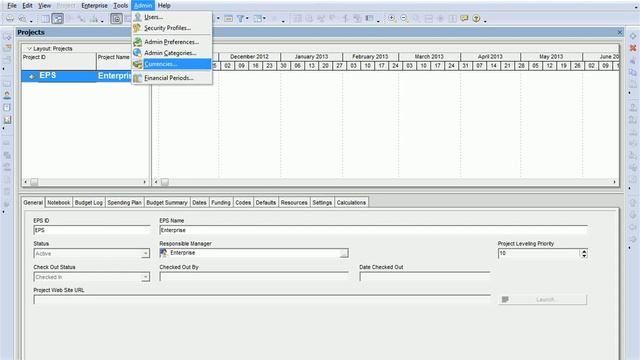Toggle the Gantt chart view icon
The width and height of the screenshot is (640, 360).
(58, 18)
